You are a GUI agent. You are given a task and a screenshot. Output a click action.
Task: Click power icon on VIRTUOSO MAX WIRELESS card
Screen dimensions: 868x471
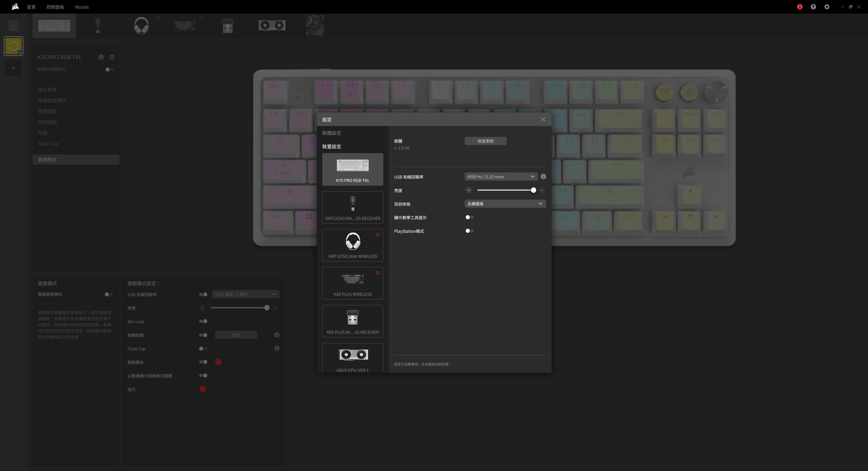click(x=378, y=234)
